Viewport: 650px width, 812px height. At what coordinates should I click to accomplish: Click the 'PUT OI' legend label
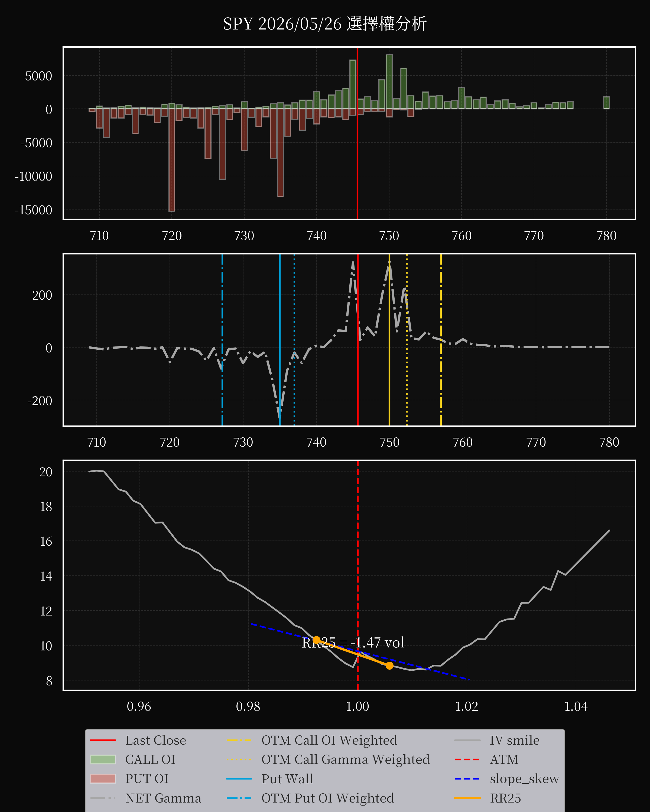(147, 778)
